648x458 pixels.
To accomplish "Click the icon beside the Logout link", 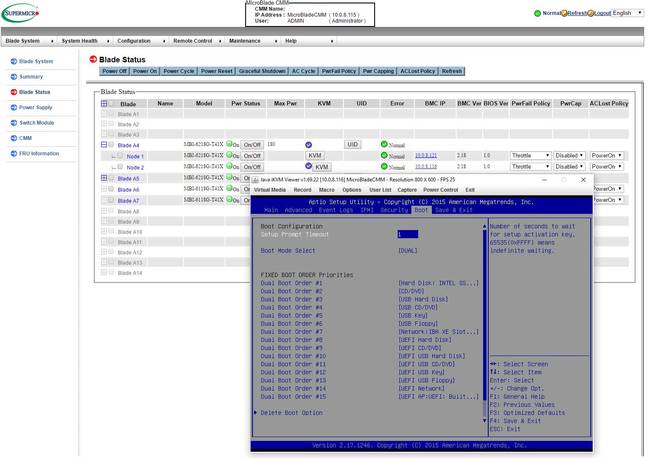I will pos(591,13).
